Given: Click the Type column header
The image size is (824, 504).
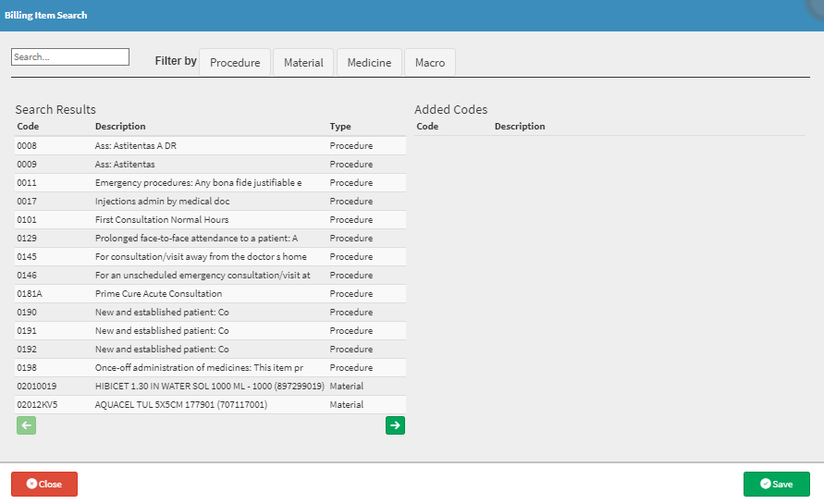Looking at the screenshot, I should pos(340,127).
